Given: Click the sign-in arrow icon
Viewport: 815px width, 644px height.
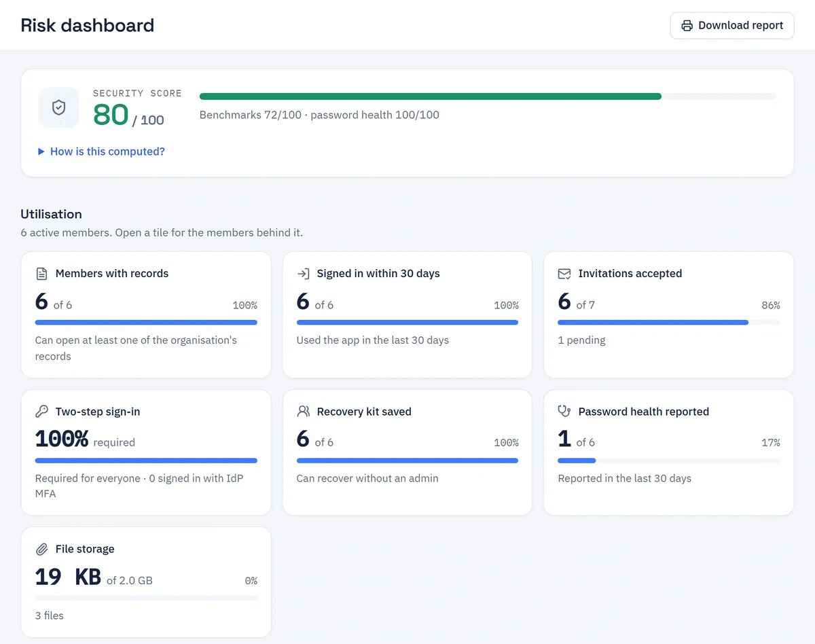Looking at the screenshot, I should click(303, 274).
